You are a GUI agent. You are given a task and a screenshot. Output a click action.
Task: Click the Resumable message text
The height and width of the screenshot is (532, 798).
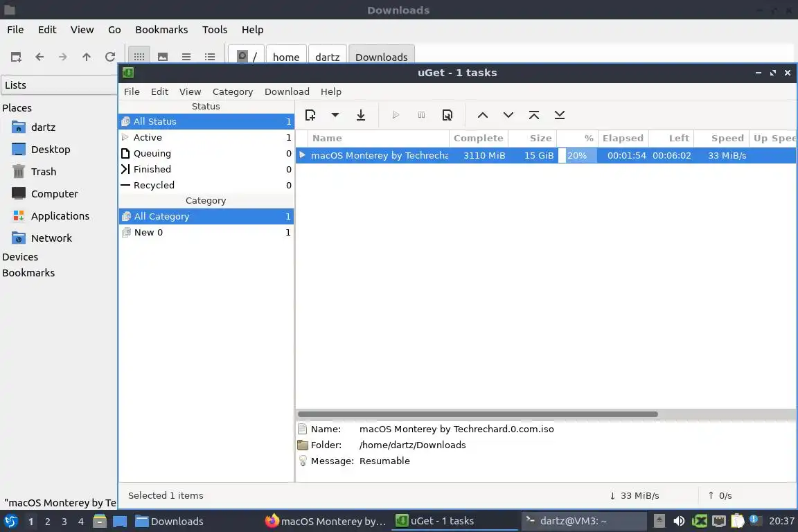pyautogui.click(x=384, y=461)
